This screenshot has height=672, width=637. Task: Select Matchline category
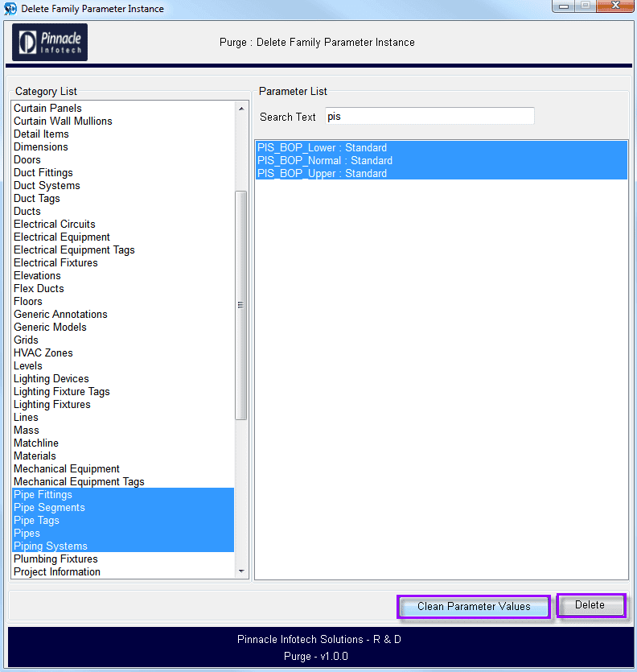(123, 443)
